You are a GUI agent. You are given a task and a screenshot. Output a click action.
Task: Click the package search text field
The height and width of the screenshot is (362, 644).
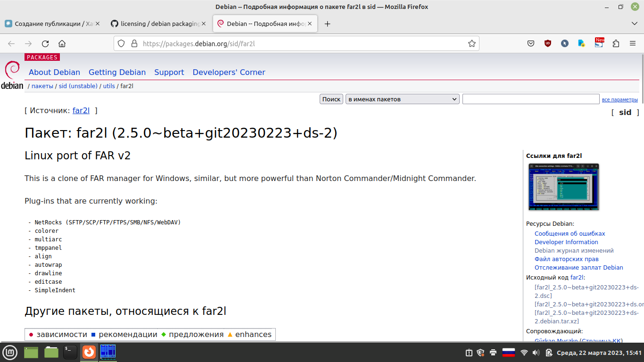531,99
